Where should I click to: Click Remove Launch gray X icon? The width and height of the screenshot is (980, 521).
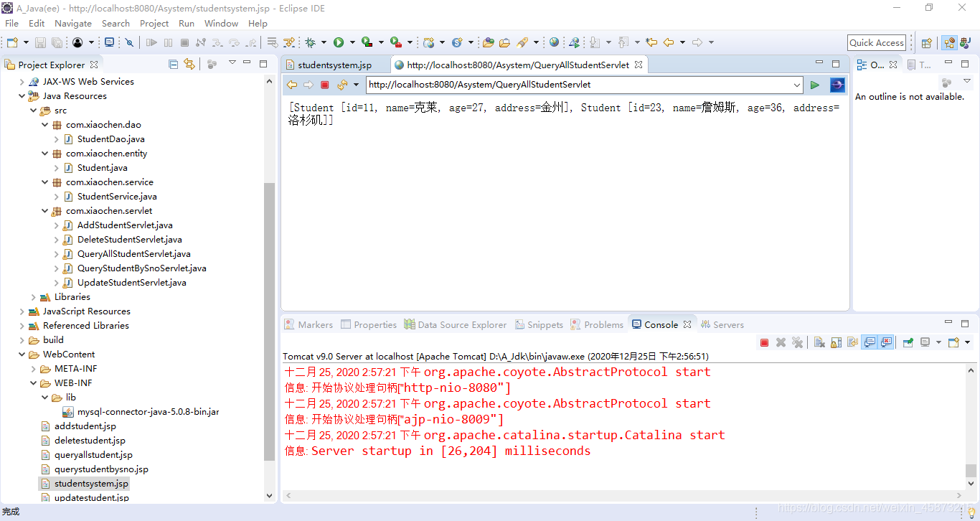click(x=781, y=343)
